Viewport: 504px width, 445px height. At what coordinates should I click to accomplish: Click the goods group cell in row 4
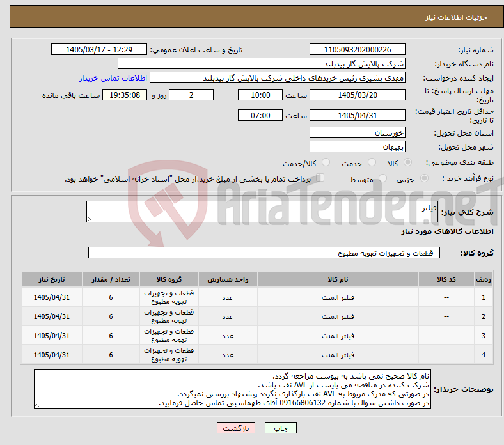pyautogui.click(x=169, y=355)
